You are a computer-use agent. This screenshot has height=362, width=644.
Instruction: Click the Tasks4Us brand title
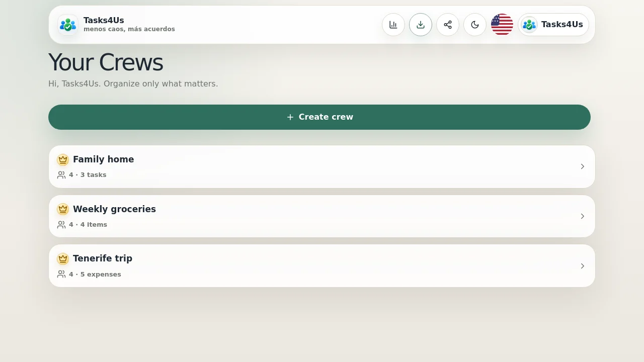(x=104, y=20)
